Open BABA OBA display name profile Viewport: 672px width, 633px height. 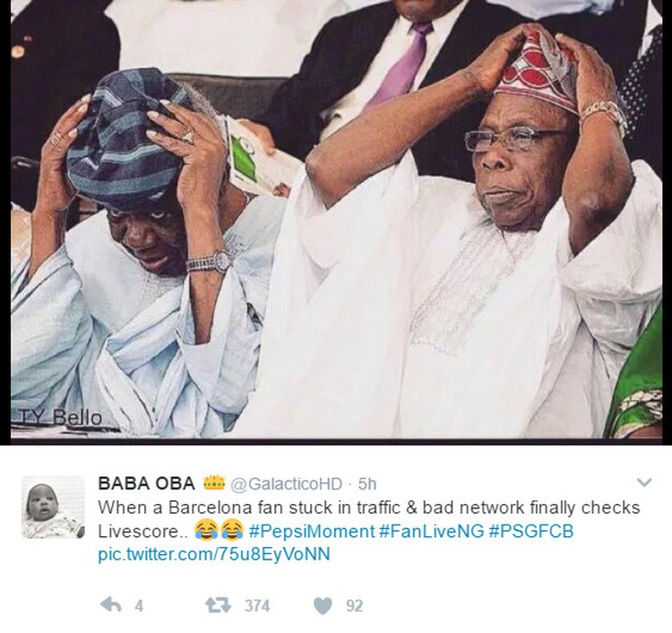click(x=147, y=483)
